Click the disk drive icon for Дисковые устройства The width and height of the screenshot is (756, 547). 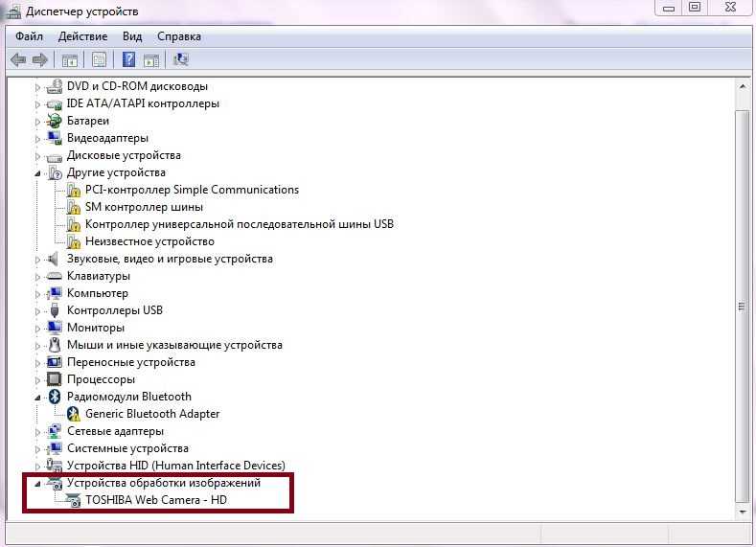55,157
